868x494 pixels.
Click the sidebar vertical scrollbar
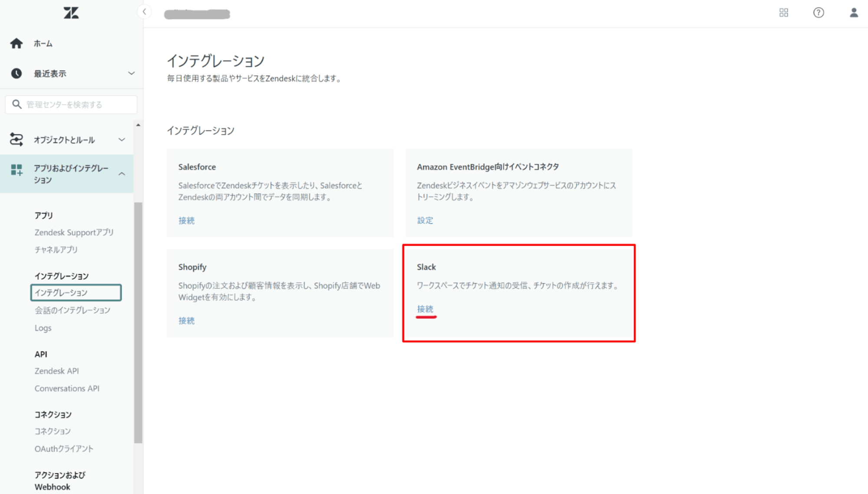pos(138,323)
